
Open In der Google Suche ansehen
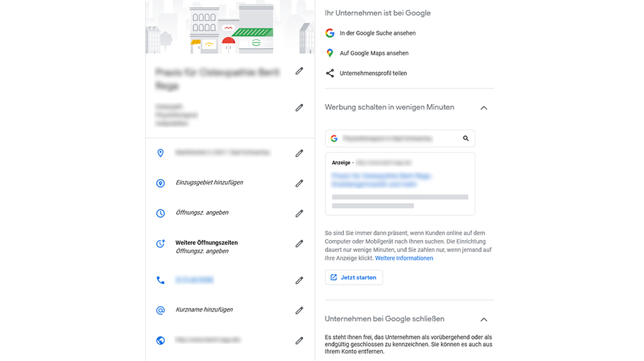coord(377,33)
